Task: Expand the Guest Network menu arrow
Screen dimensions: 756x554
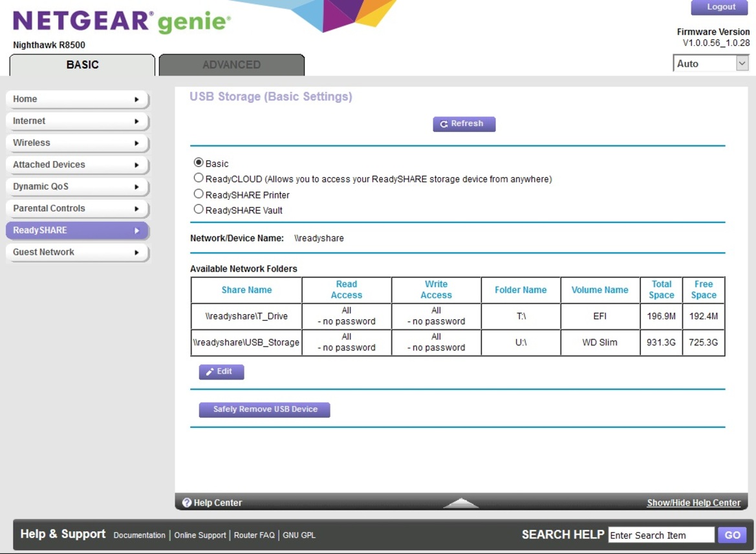Action: (137, 252)
